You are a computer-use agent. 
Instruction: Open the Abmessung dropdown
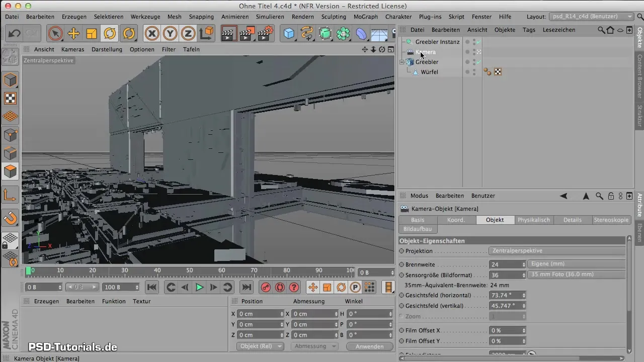[x=315, y=346]
